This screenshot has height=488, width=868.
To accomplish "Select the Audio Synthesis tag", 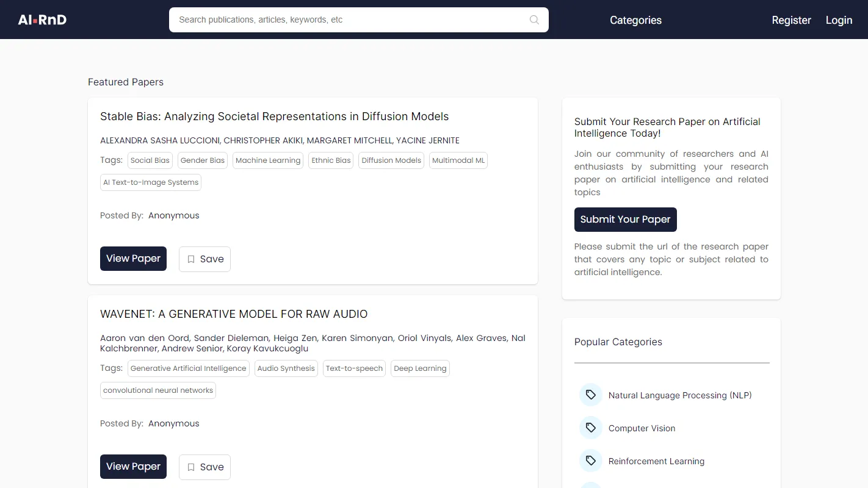I will click(x=286, y=368).
